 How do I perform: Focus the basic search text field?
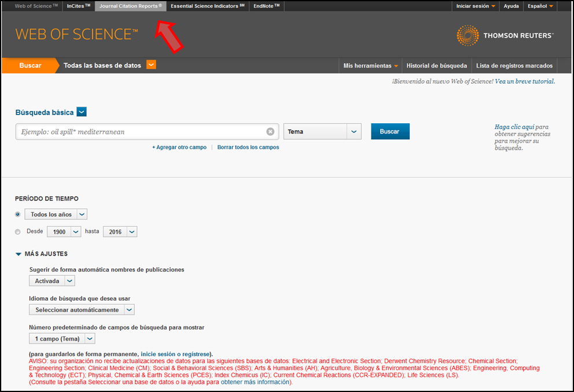click(147, 132)
